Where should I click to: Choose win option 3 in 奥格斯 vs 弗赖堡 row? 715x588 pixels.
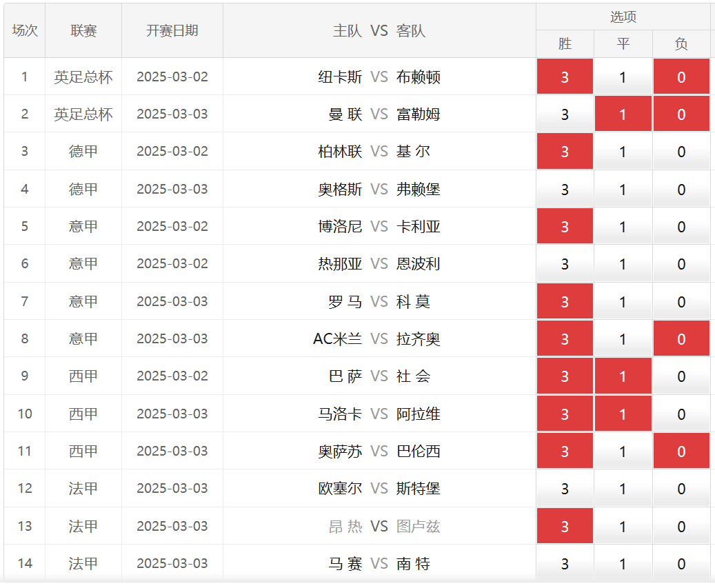tap(565, 189)
